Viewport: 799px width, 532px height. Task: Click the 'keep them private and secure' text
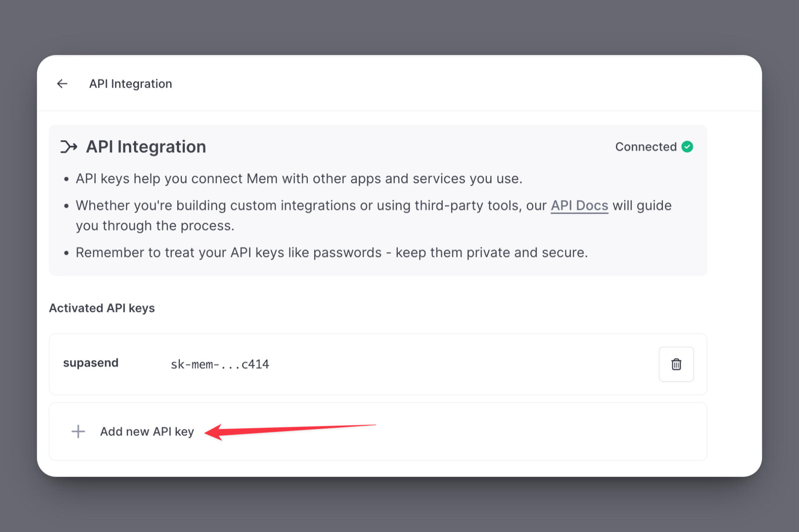pyautogui.click(x=491, y=253)
